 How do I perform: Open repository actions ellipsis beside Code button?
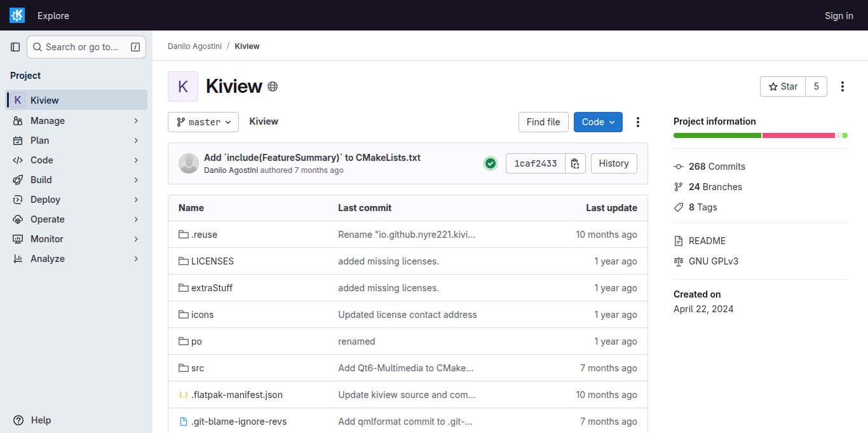pos(638,122)
